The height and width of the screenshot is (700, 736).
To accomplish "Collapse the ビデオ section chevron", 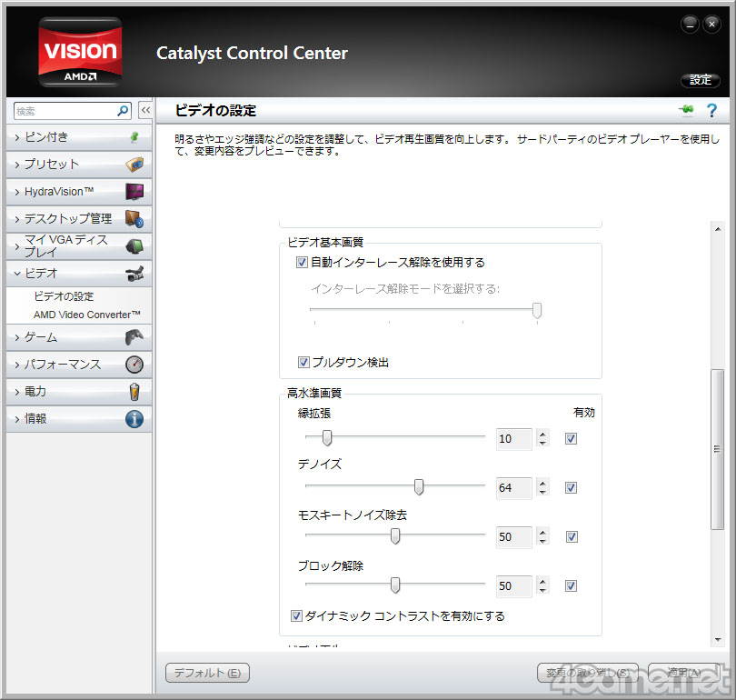I will [17, 274].
